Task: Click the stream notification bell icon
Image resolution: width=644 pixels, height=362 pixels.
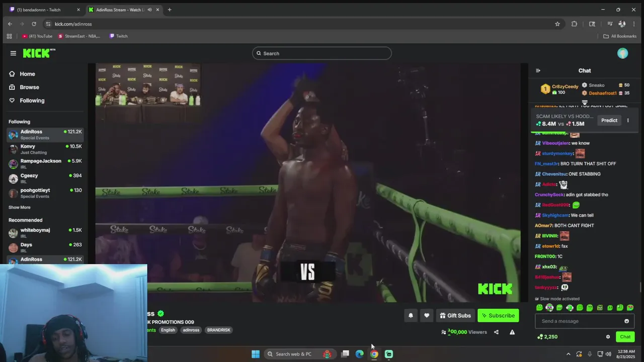Action: tap(411, 316)
